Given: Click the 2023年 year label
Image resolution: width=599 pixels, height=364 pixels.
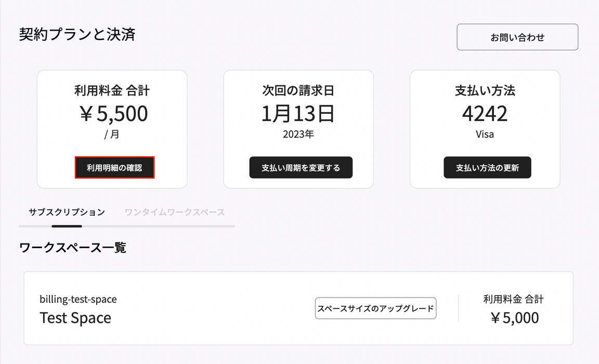Looking at the screenshot, I should [x=298, y=134].
